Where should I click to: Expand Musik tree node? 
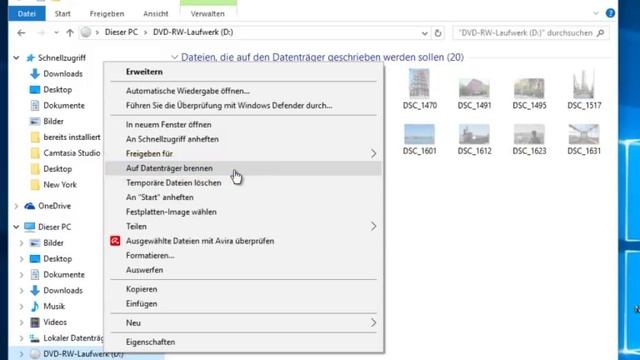pyautogui.click(x=22, y=307)
